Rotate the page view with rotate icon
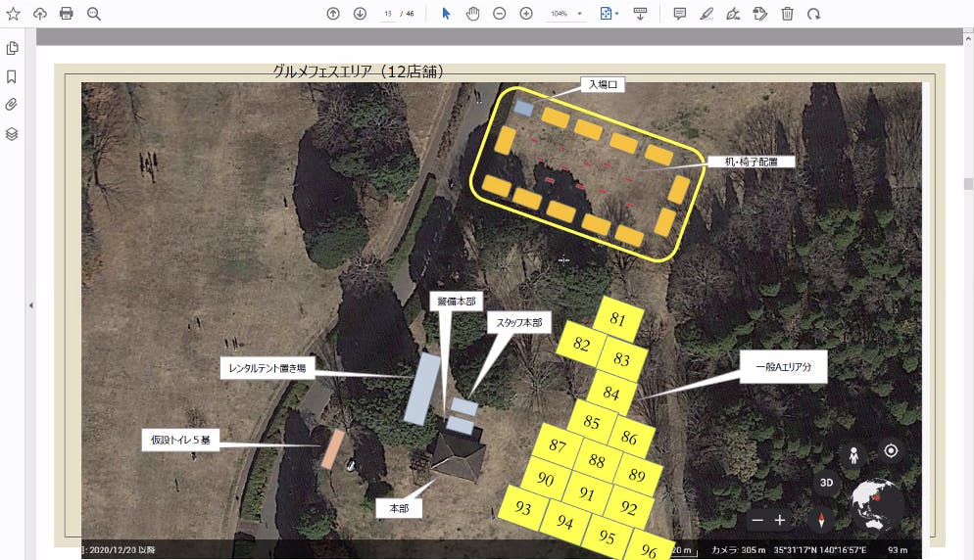Viewport: 974px width, 560px height. click(813, 14)
